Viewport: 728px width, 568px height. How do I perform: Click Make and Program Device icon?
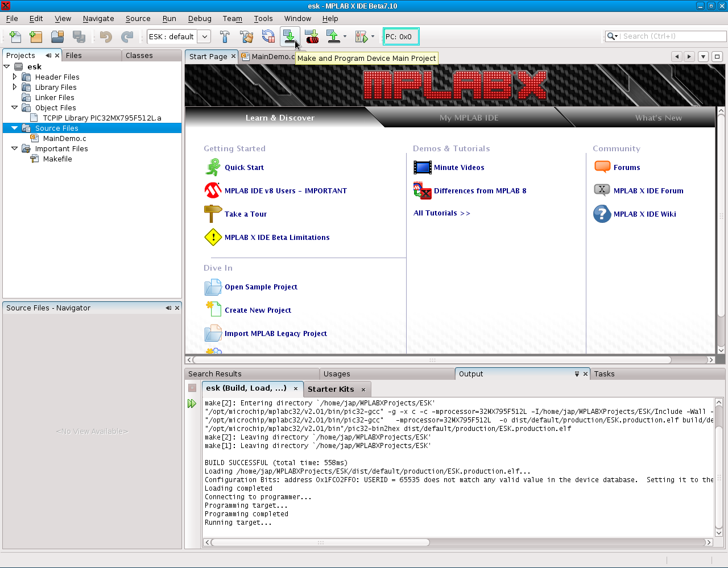289,37
